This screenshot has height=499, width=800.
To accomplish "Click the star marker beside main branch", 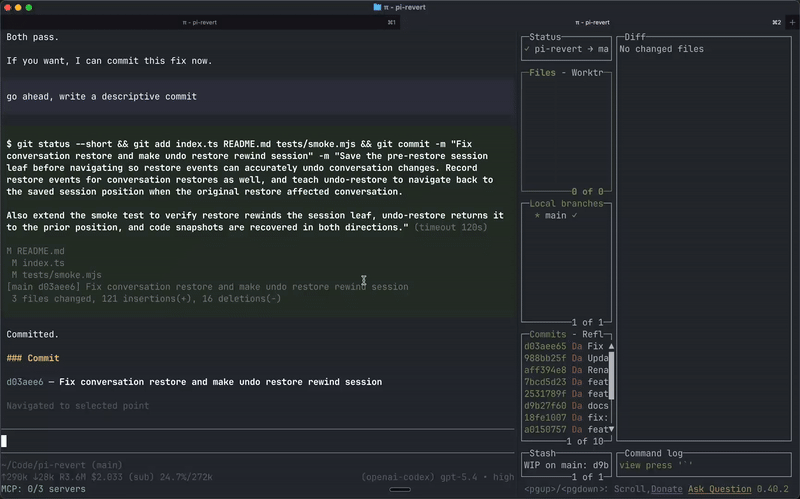I will coord(537,215).
